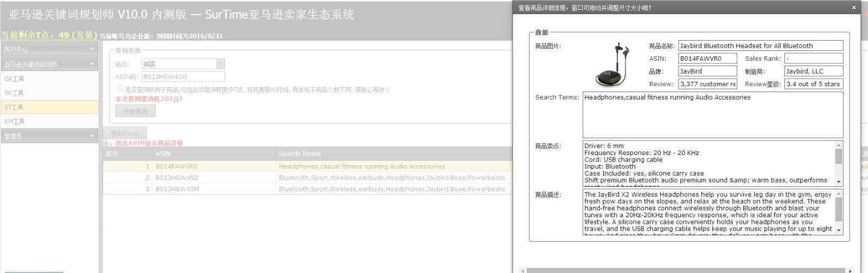868x273 pixels.
Task: Click the detail window horizontal scrollbar track
Action: coord(686,270)
